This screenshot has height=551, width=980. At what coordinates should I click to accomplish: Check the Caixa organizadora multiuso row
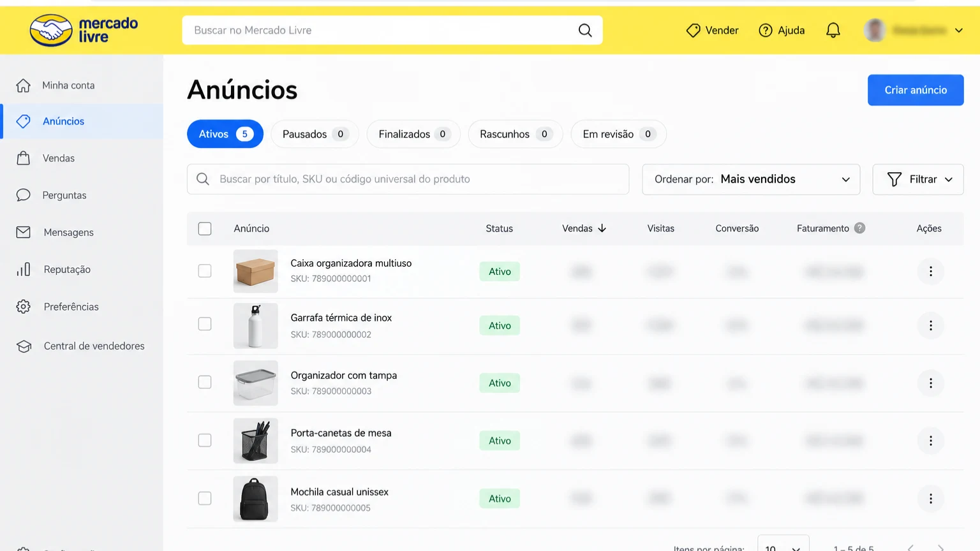coord(205,271)
